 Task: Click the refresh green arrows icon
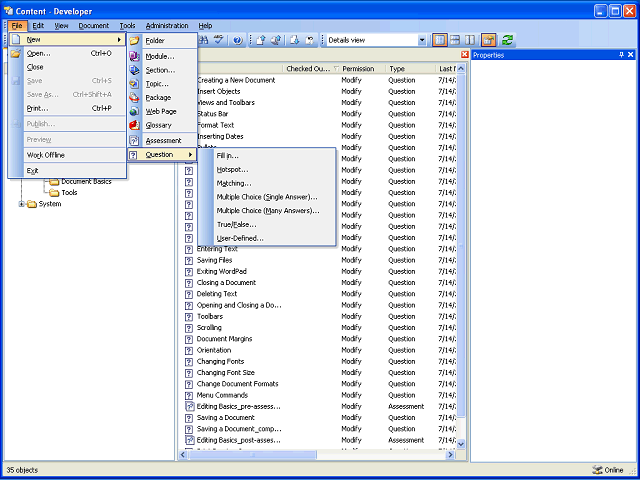(x=507, y=40)
